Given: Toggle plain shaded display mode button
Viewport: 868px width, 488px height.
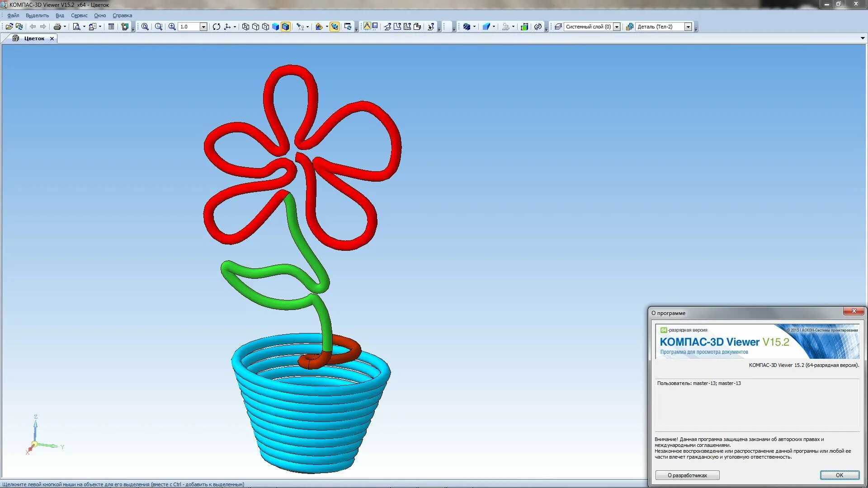Looking at the screenshot, I should pyautogui.click(x=275, y=27).
